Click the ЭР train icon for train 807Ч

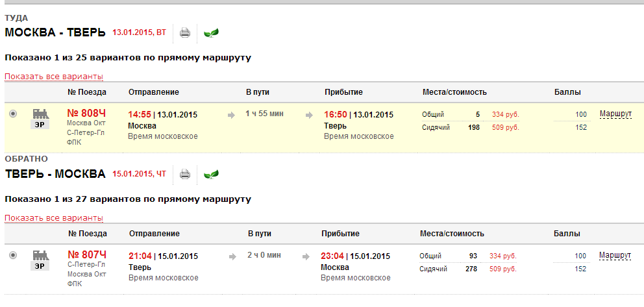40,260
